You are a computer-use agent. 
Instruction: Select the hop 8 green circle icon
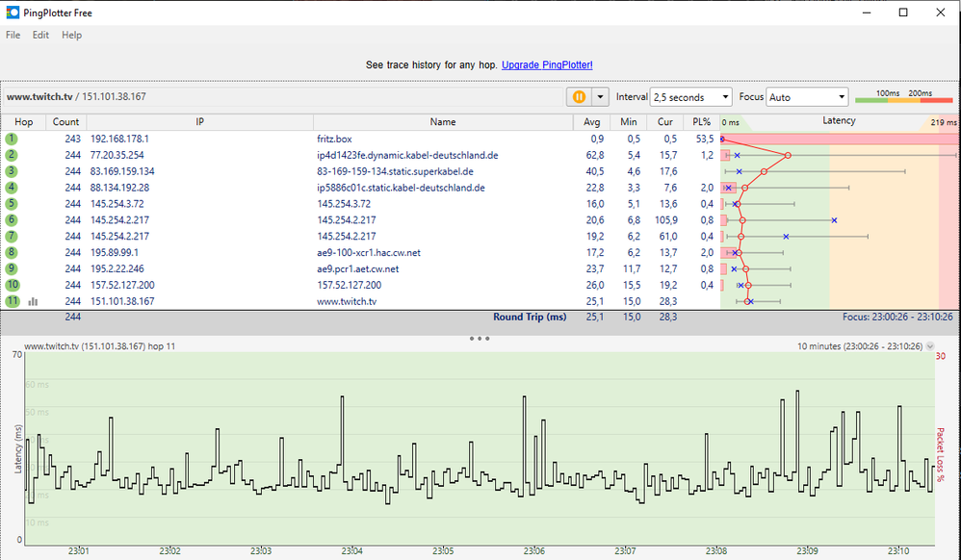[x=11, y=252]
